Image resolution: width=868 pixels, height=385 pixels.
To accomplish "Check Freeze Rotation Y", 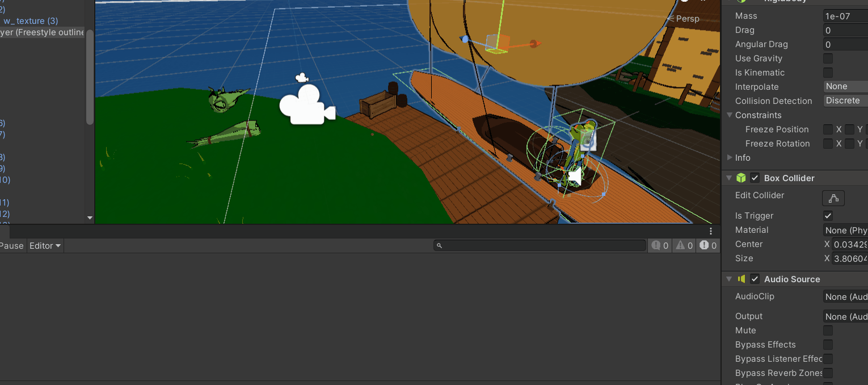I will 849,144.
